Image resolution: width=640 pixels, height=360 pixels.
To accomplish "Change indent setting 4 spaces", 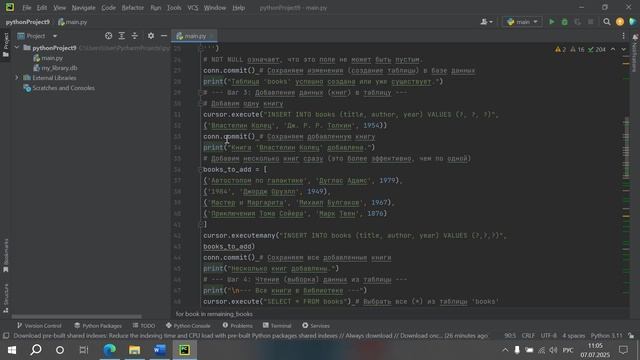I will coord(573,336).
